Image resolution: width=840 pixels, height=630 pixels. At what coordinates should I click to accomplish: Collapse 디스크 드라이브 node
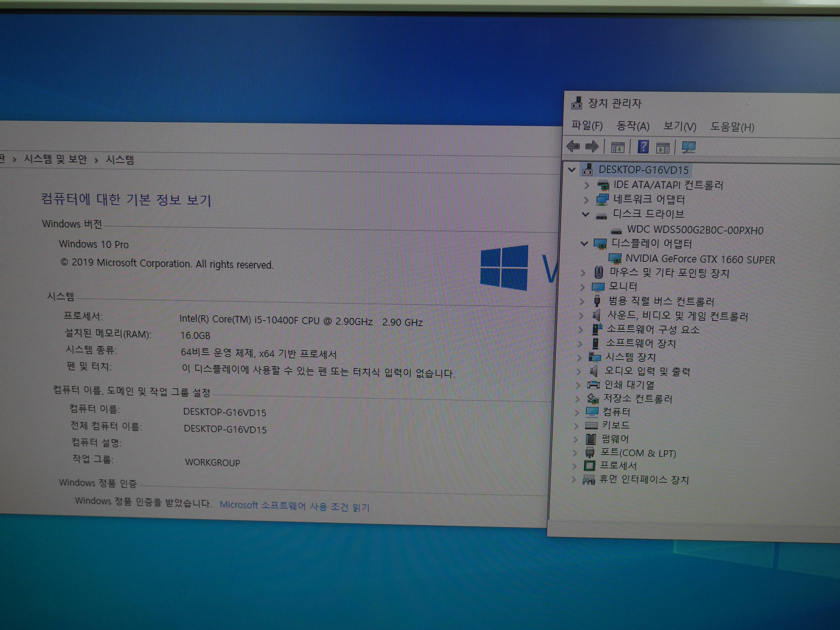586,214
